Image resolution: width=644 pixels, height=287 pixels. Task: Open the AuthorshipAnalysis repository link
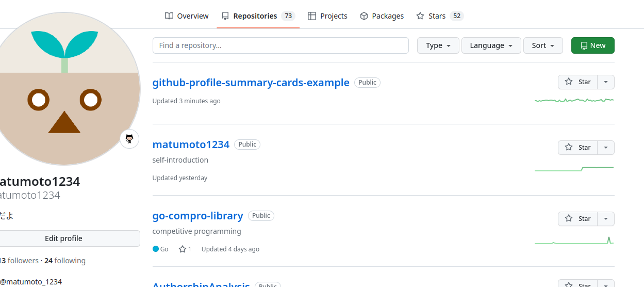pyautogui.click(x=201, y=284)
